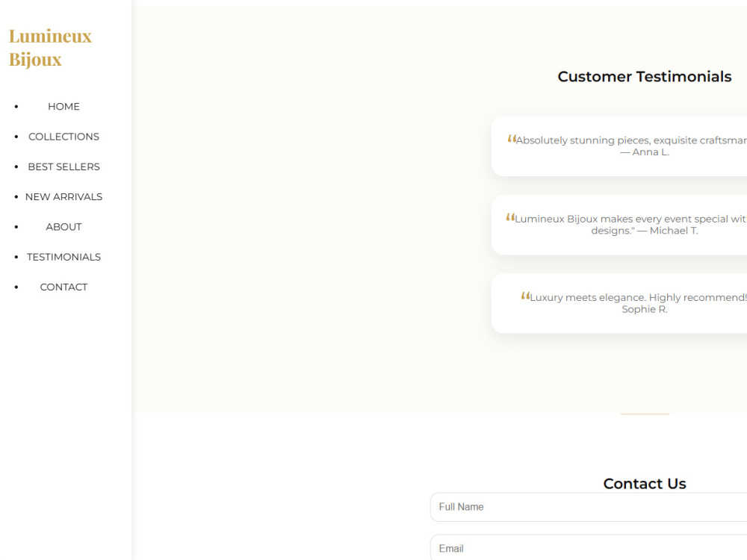Viewport: 747px width, 560px height.
Task: Focus the Email input field
Action: coord(589,547)
